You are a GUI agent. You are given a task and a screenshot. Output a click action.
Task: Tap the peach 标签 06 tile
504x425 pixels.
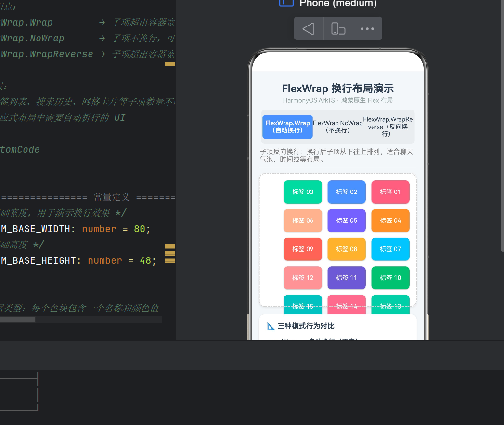(x=303, y=220)
